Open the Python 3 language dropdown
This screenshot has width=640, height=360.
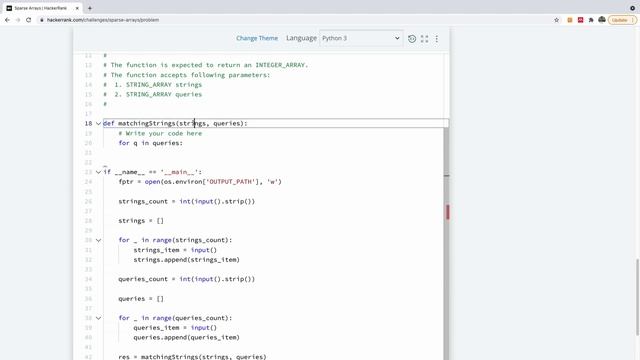pos(361,38)
